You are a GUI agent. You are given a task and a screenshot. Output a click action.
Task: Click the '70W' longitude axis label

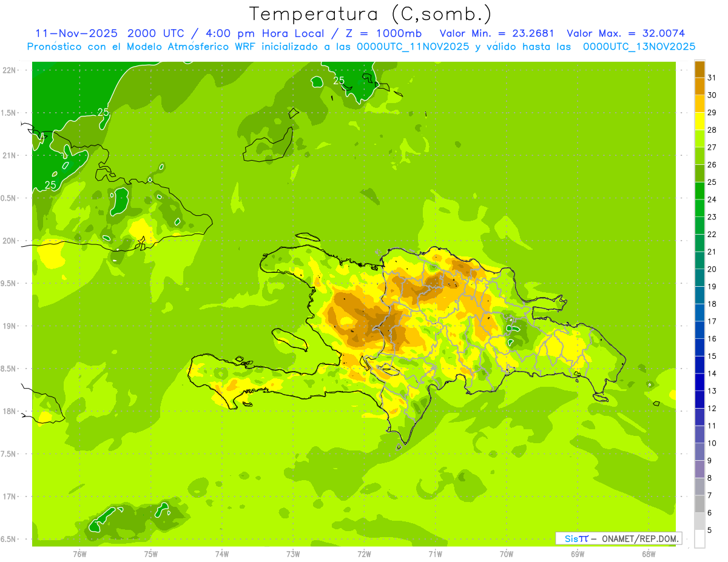(x=507, y=554)
